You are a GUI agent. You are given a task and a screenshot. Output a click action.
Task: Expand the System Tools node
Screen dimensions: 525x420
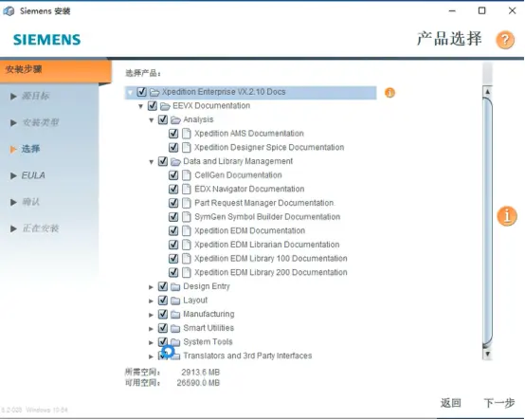(x=151, y=342)
